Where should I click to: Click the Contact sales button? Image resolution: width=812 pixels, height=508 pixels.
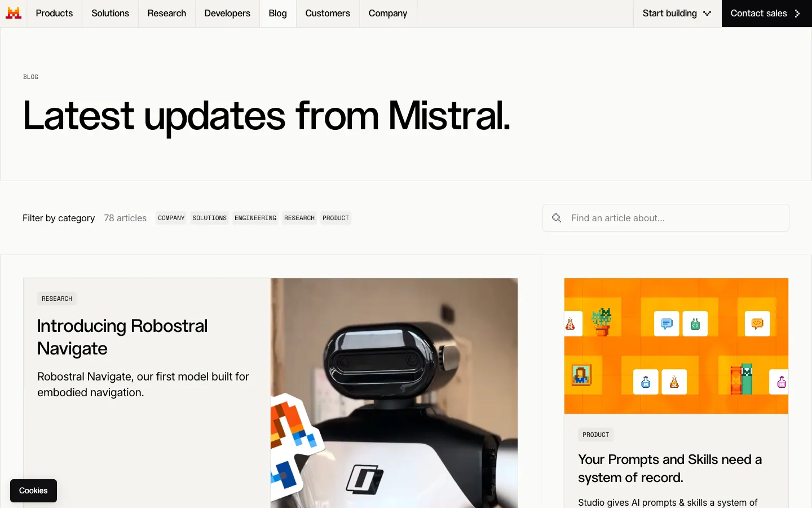[x=766, y=13]
